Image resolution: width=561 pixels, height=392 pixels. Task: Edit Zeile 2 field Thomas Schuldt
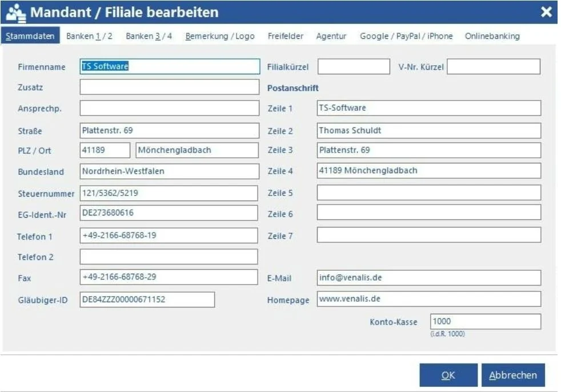[x=429, y=131]
